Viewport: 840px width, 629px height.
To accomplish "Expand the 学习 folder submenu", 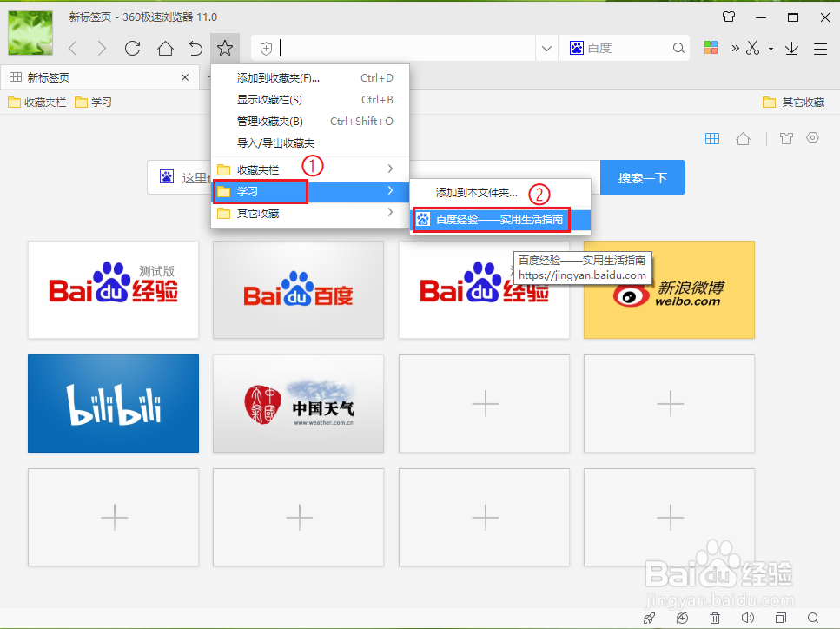I will [x=310, y=191].
